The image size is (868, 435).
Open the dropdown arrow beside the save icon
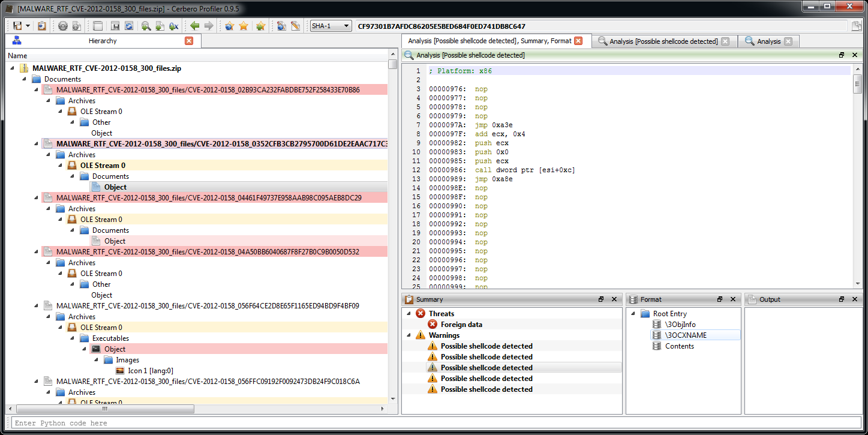click(x=28, y=26)
